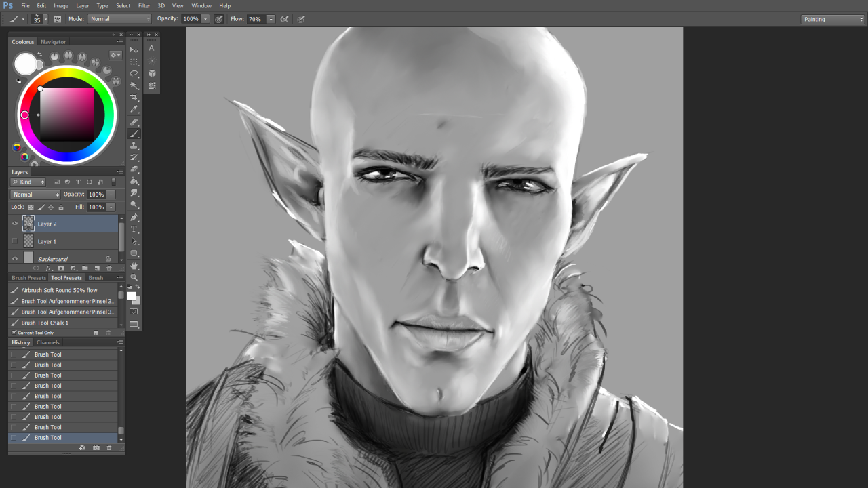Open the Painting workspace dropdown
The image size is (868, 488).
coord(833,19)
